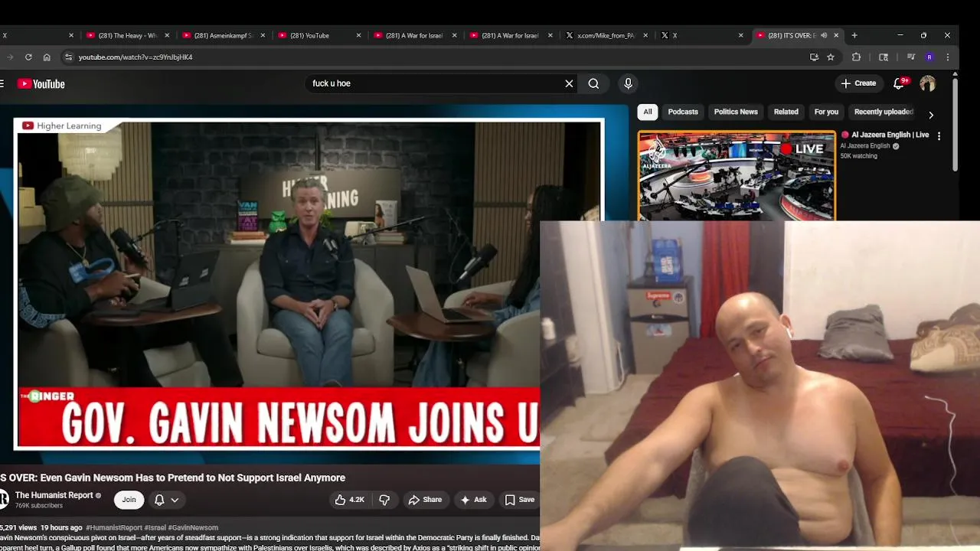The image size is (980, 551).
Task: Clear the YouTube search box text
Action: [569, 83]
